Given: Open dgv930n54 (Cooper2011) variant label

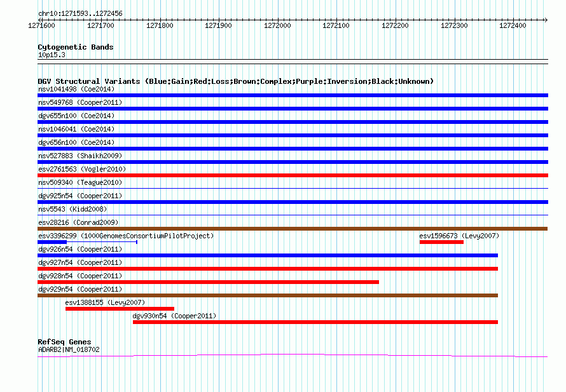Looking at the screenshot, I should coord(174,316).
